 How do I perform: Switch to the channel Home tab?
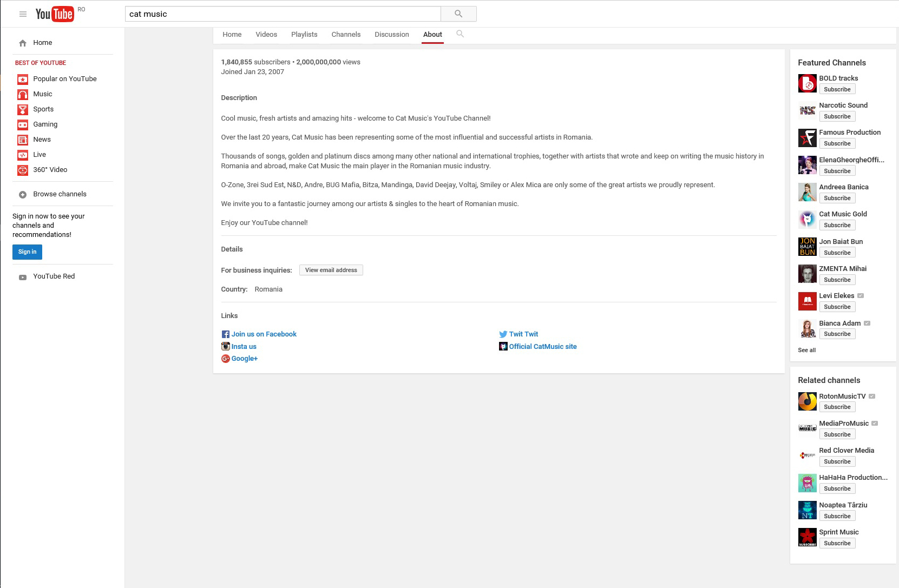232,35
